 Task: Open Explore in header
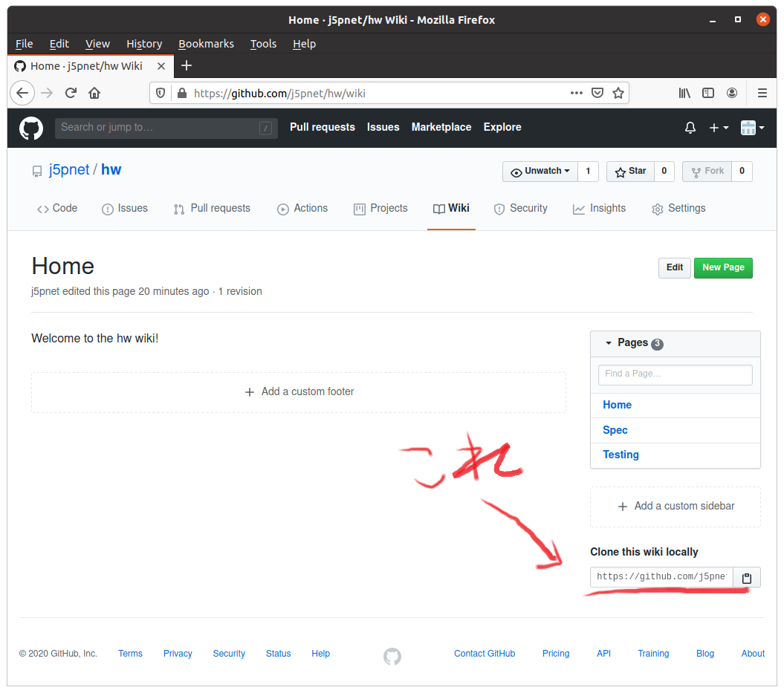[502, 128]
